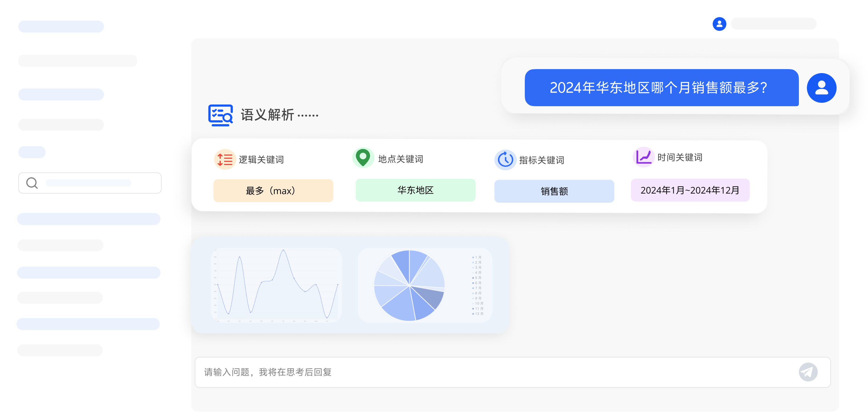This screenshot has width=868, height=412.
Task: Click the purple trend icon beside 时间关键词
Action: [x=644, y=157]
